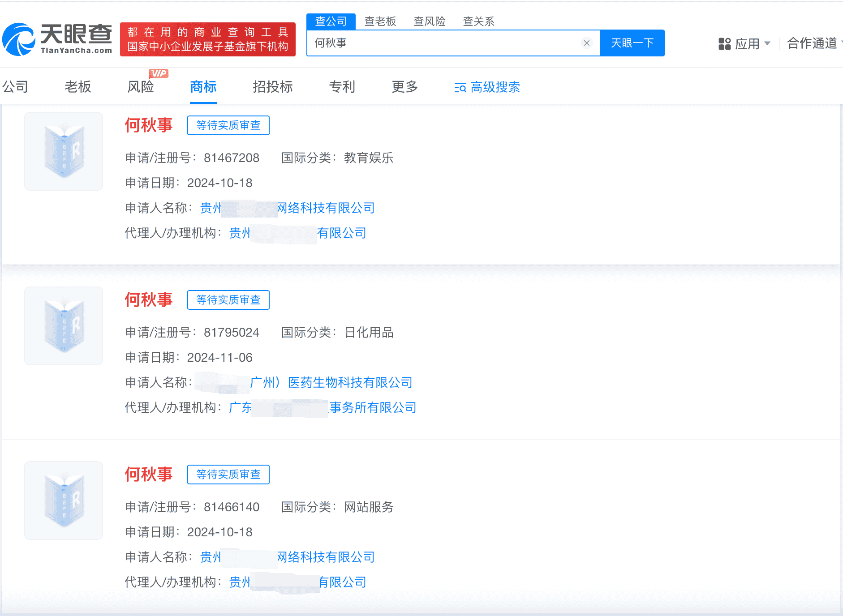This screenshot has width=843, height=616.
Task: Select the 查风险 search mode tab
Action: point(429,21)
